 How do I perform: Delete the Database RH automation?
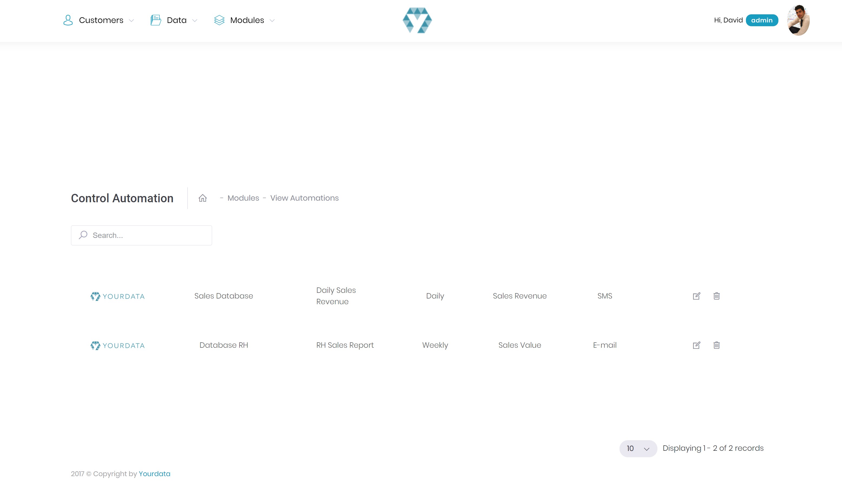pos(716,345)
